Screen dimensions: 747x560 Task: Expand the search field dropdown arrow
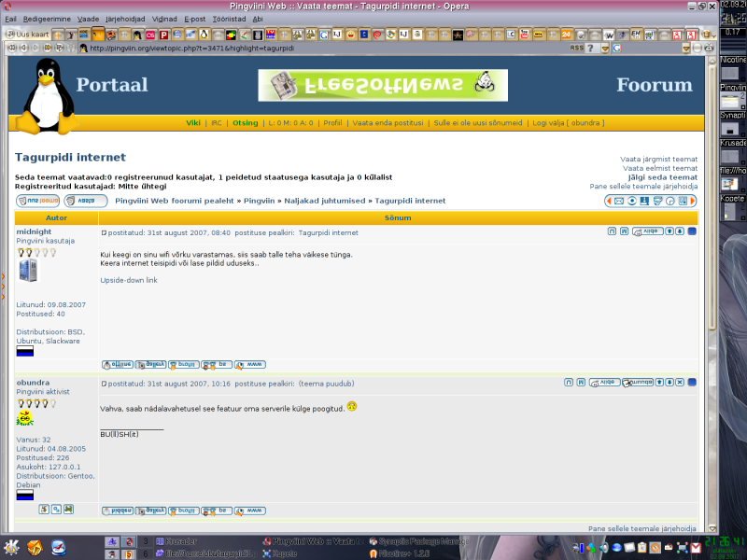686,48
